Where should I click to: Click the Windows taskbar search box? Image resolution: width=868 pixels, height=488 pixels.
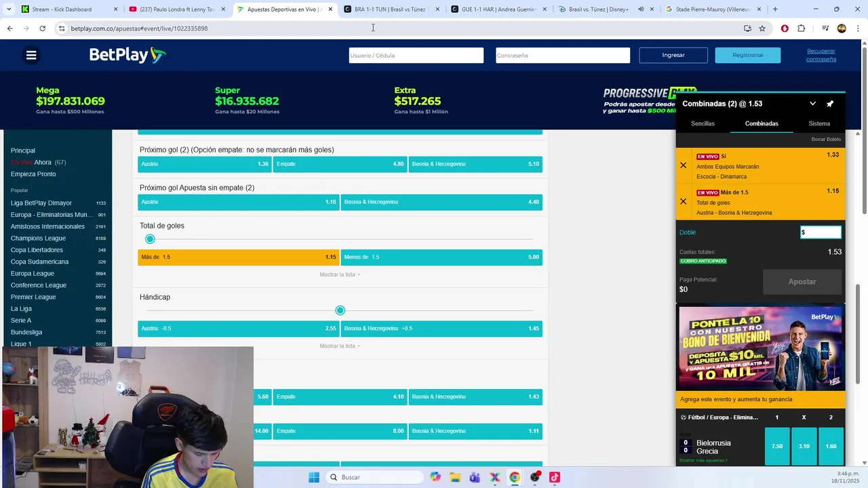coord(374,477)
